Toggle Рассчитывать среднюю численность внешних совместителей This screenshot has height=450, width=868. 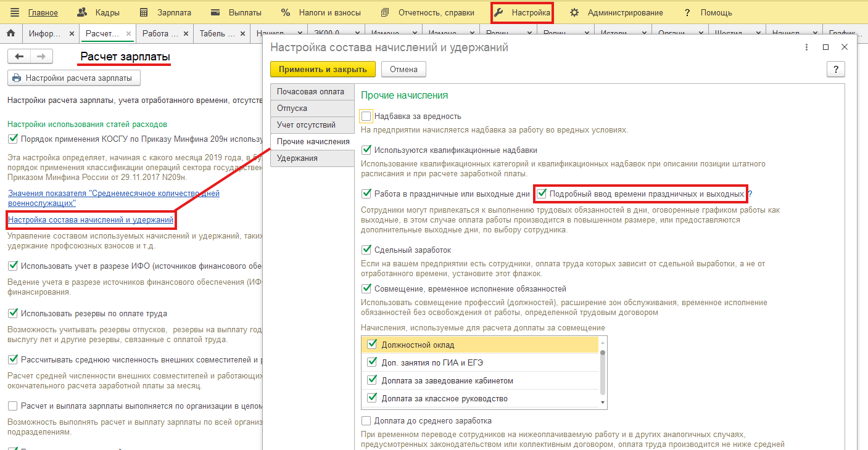tap(13, 359)
